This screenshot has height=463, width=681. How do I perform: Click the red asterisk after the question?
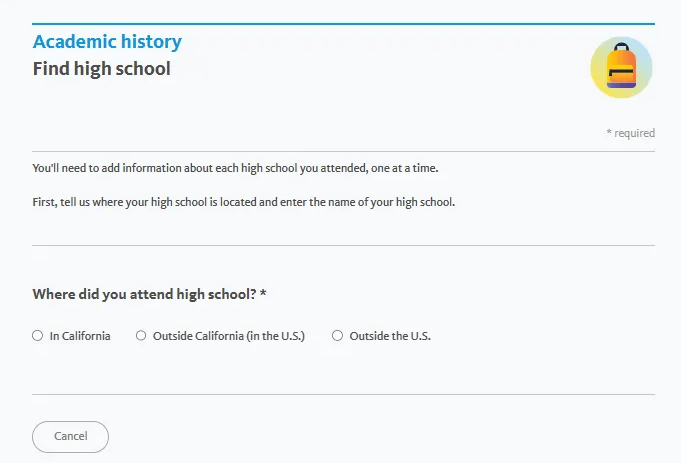click(x=263, y=294)
